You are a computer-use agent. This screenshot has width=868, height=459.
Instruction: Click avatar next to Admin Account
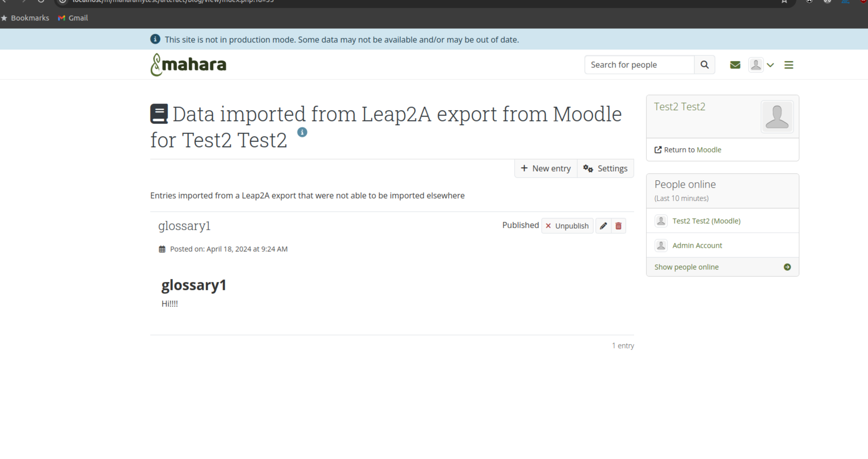click(661, 245)
